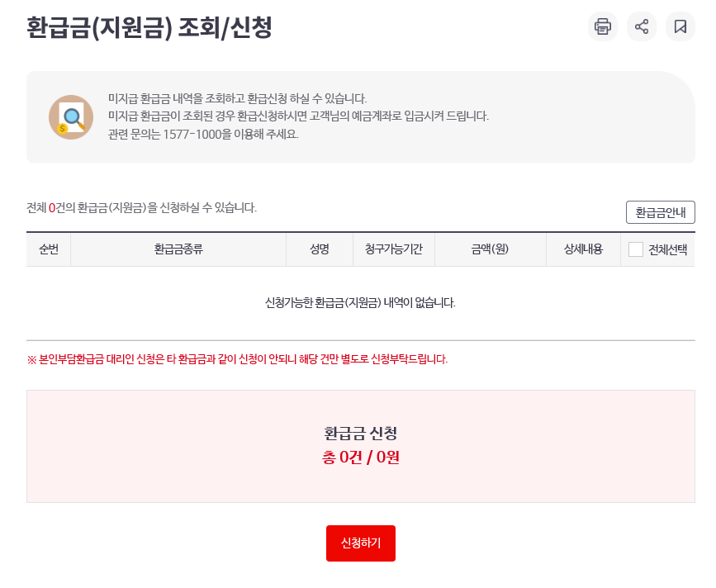716x588 pixels.
Task: Bookmark this page using the bookmark icon
Action: [x=680, y=26]
